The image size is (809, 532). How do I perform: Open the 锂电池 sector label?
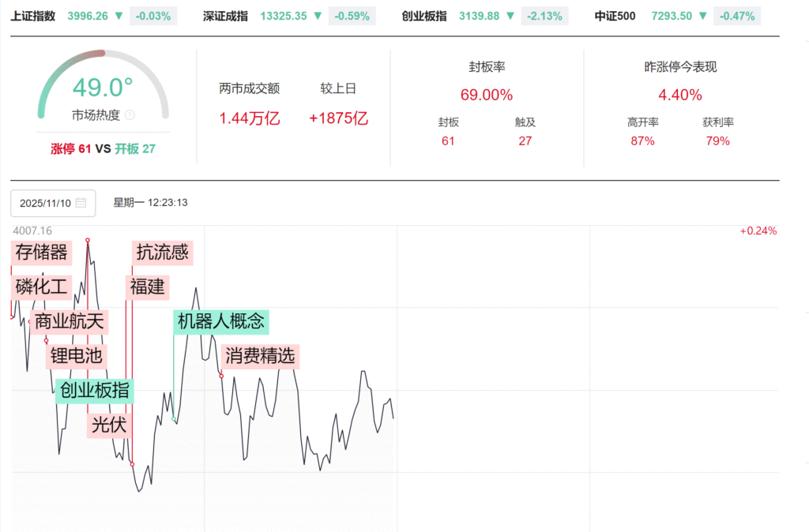click(x=76, y=355)
